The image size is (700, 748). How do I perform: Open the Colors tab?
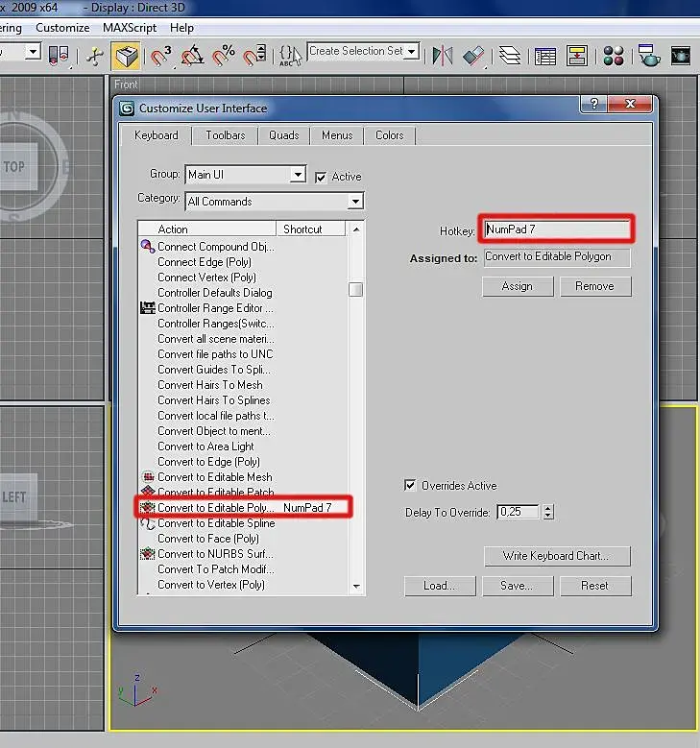pyautogui.click(x=389, y=135)
